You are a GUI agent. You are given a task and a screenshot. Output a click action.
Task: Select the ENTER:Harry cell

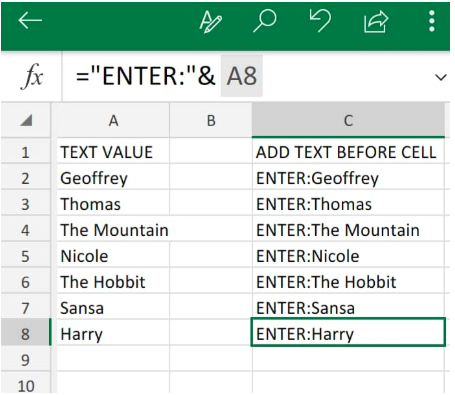click(348, 332)
